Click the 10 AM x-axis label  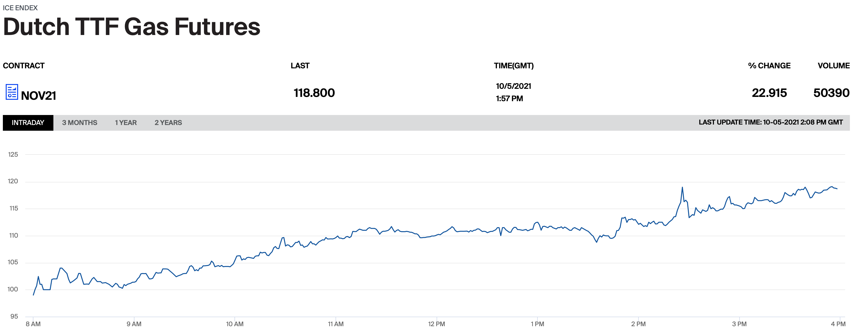[235, 324]
